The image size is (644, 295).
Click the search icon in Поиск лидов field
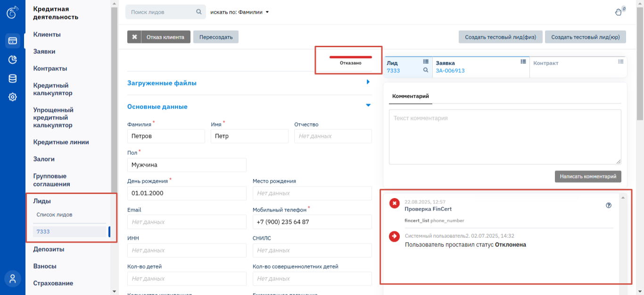click(199, 12)
